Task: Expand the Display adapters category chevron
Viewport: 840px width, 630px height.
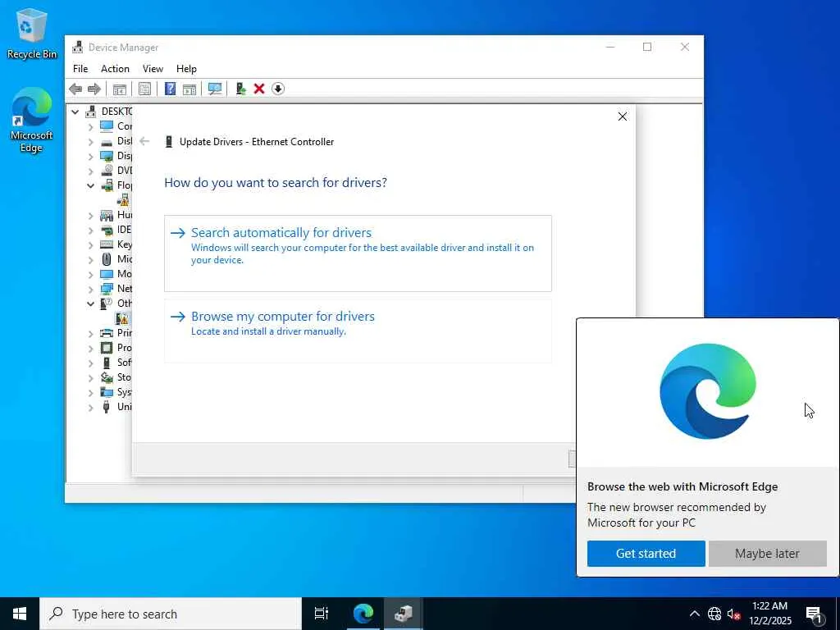Action: (90, 157)
